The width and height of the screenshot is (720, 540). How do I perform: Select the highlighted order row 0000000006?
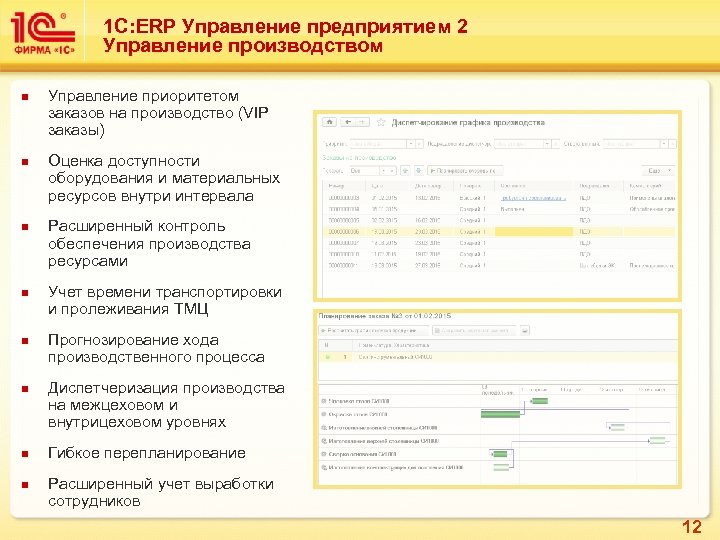pyautogui.click(x=500, y=232)
